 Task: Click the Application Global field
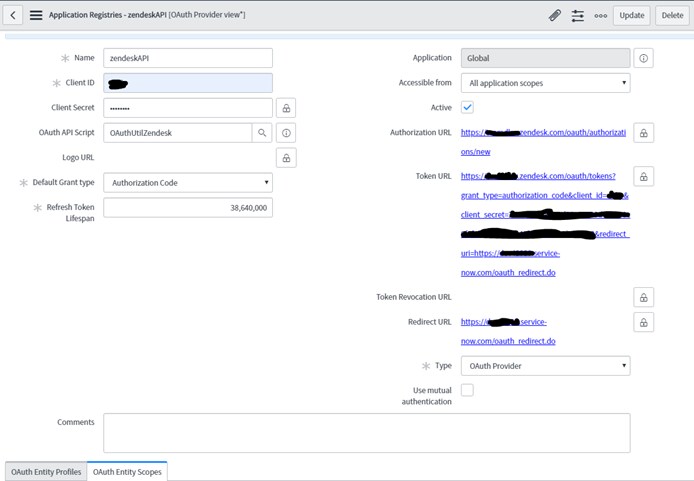(x=546, y=58)
